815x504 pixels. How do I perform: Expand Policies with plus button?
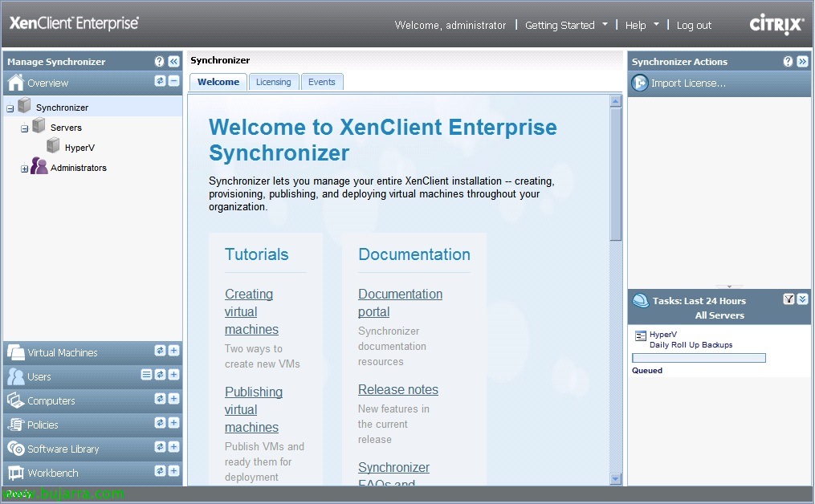tap(174, 423)
